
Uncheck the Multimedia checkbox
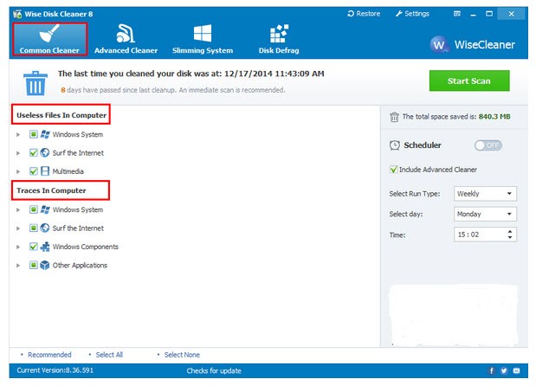[33, 171]
